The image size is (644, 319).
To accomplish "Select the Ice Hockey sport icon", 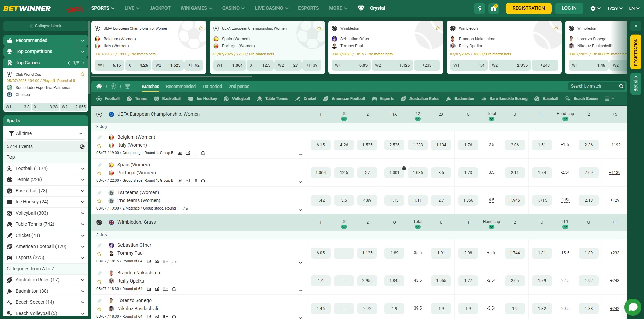I will (x=190, y=98).
